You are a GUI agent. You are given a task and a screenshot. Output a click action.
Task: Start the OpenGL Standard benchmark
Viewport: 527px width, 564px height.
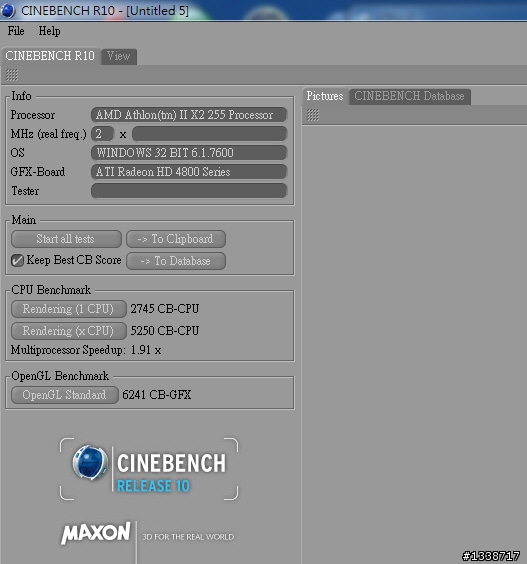coord(65,395)
